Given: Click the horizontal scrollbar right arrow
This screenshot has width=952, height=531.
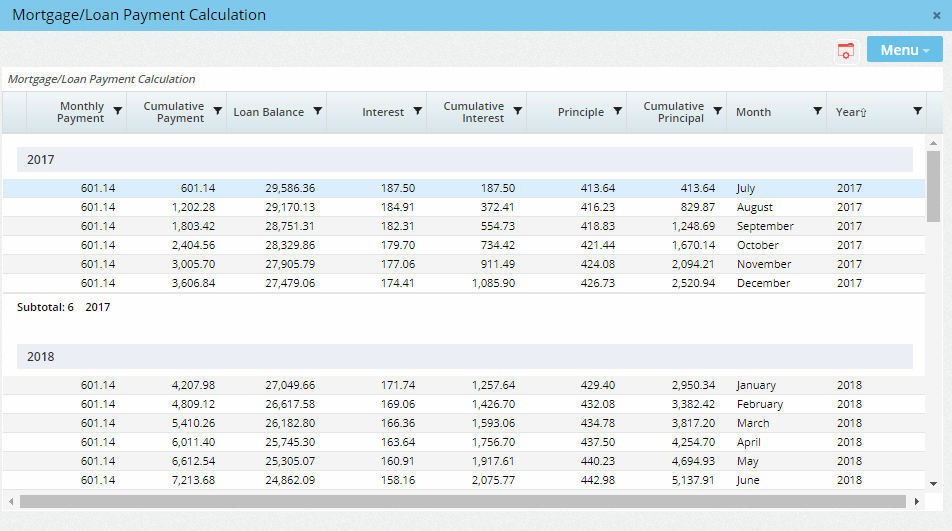Looking at the screenshot, I should point(916,501).
